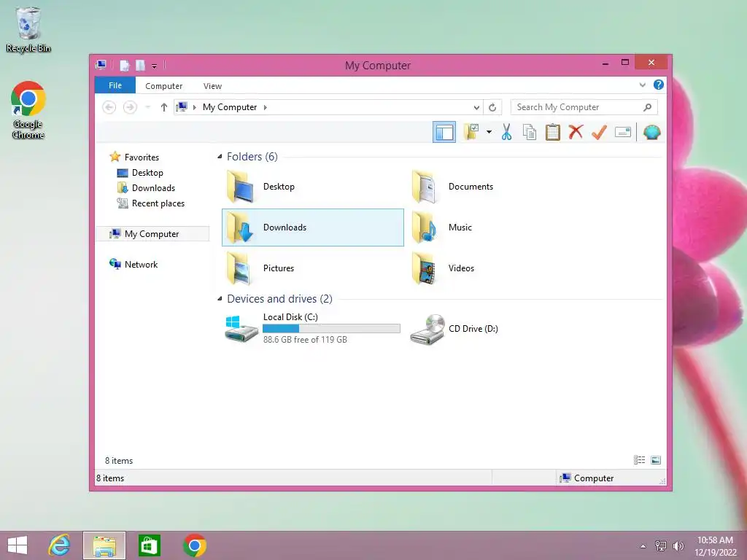
Task: Click the Forward navigation arrow
Action: click(130, 107)
